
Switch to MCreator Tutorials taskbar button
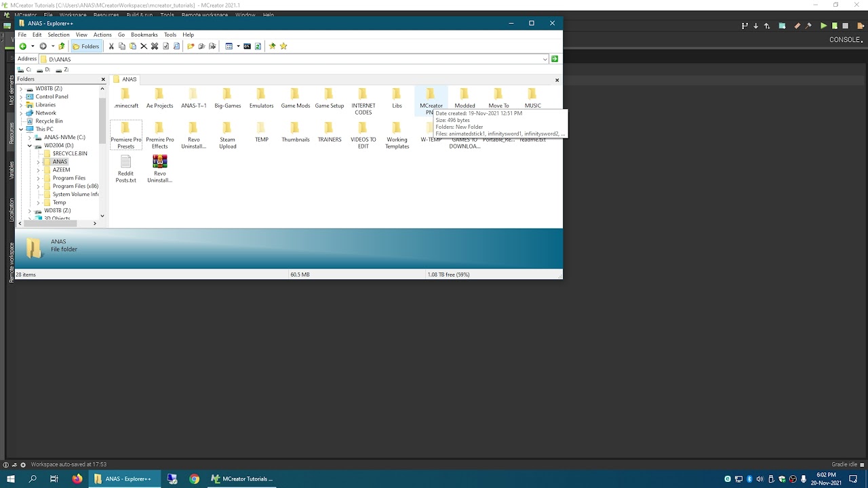(x=242, y=479)
